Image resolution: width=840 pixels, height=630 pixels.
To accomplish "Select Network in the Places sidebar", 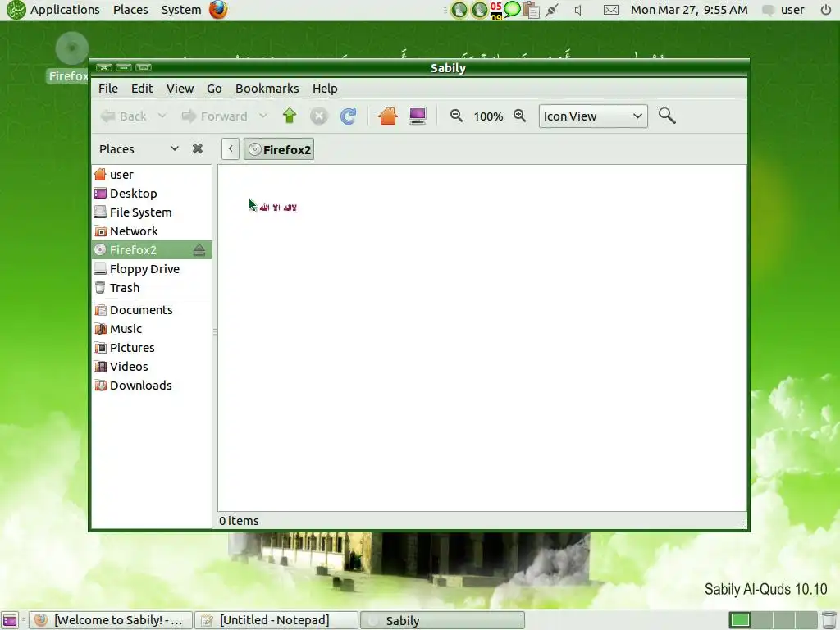I will pyautogui.click(x=152, y=231).
